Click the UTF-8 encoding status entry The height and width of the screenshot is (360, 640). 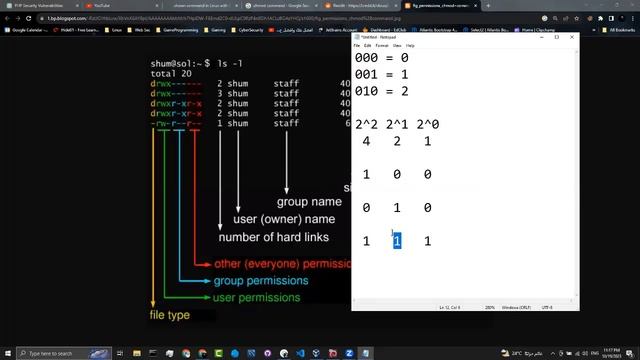547,307
